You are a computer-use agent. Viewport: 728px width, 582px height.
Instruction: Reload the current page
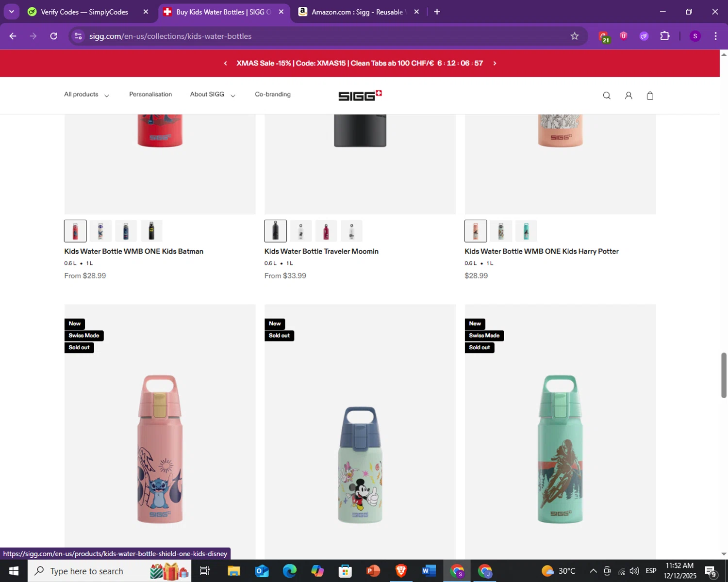[x=54, y=36]
